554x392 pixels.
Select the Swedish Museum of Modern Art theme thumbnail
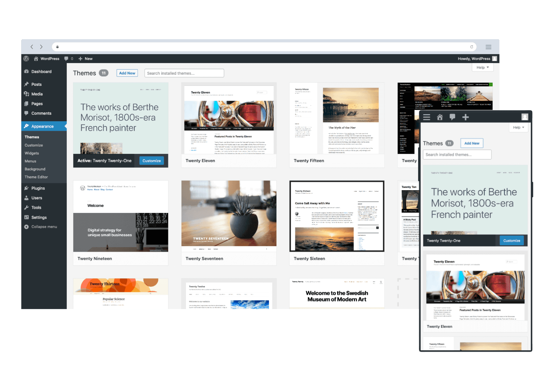point(337,294)
